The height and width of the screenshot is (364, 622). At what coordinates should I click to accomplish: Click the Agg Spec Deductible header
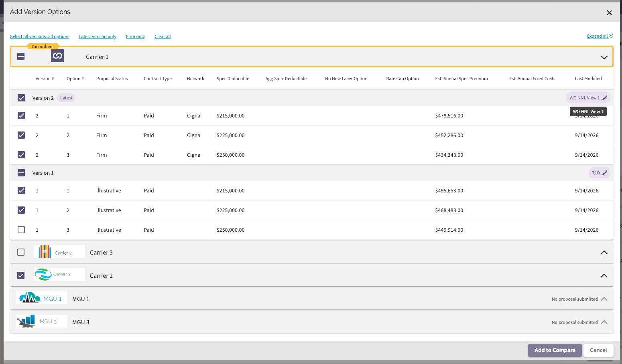click(286, 79)
